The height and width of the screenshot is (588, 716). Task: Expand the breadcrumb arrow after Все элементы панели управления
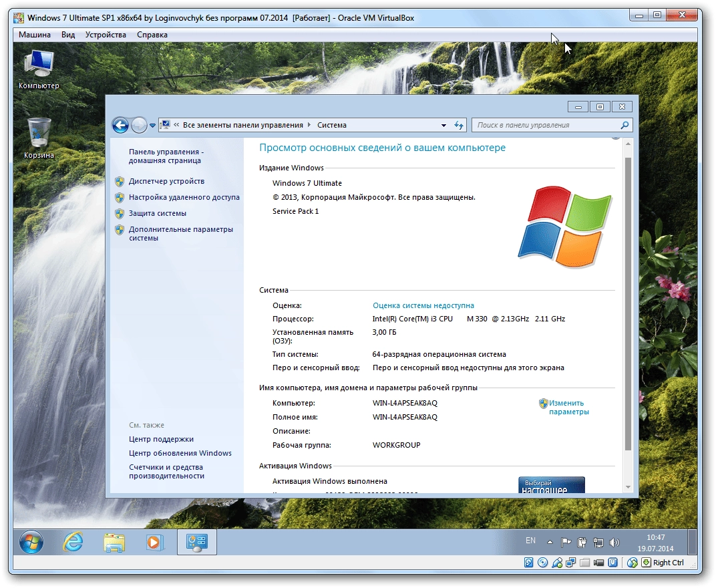309,125
